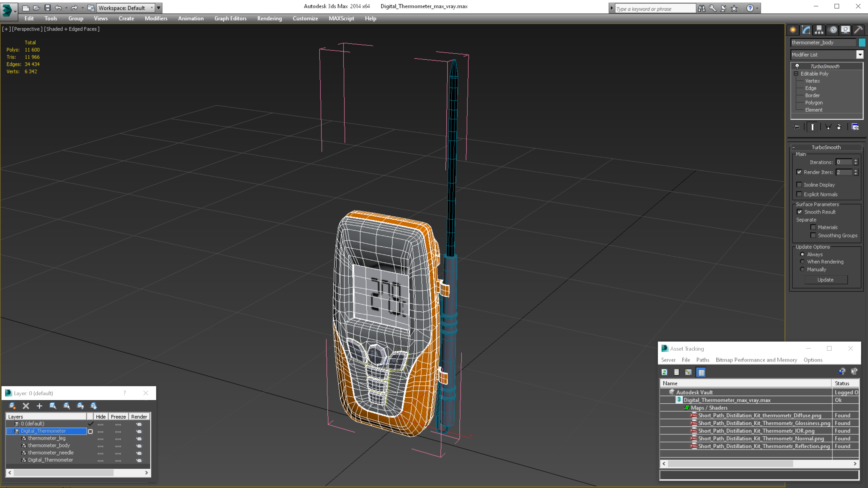The height and width of the screenshot is (488, 868).
Task: Open the Graph Editors menu
Action: click(x=231, y=18)
